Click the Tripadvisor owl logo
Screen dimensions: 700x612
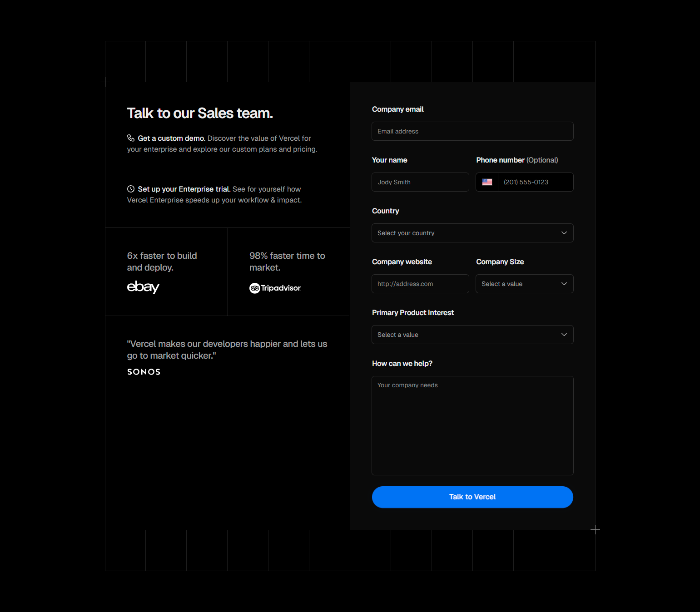[x=254, y=288]
